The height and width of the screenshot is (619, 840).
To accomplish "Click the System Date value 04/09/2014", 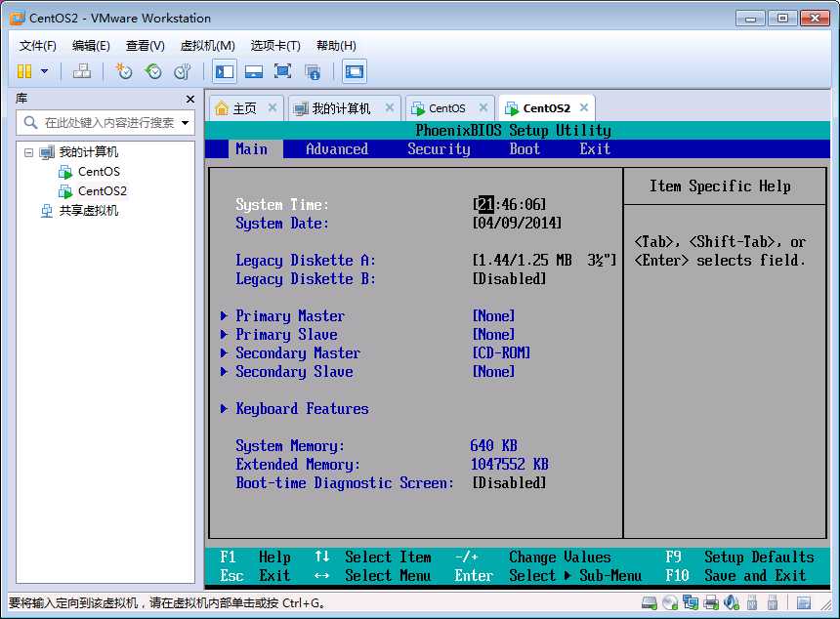I will point(517,223).
